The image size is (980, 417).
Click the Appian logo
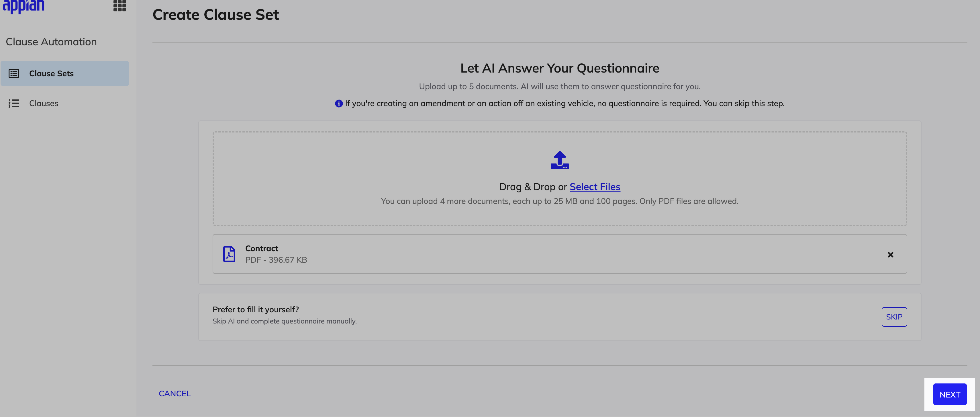click(23, 7)
